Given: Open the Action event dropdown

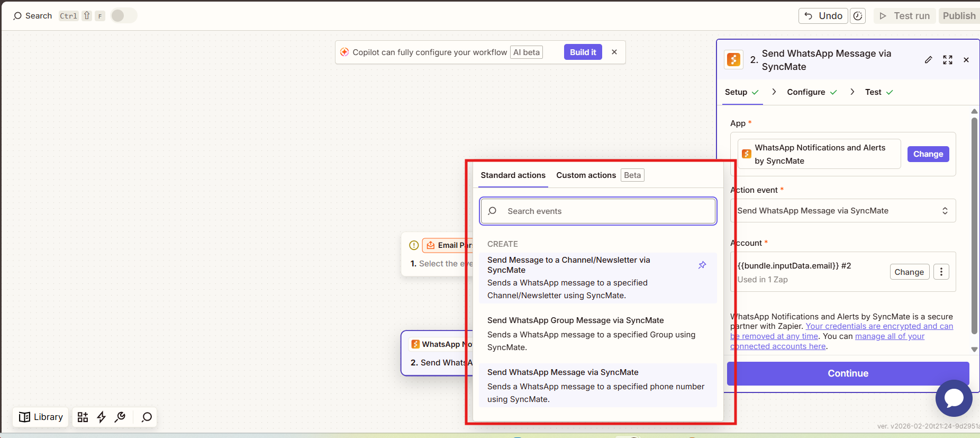Looking at the screenshot, I should click(x=842, y=211).
